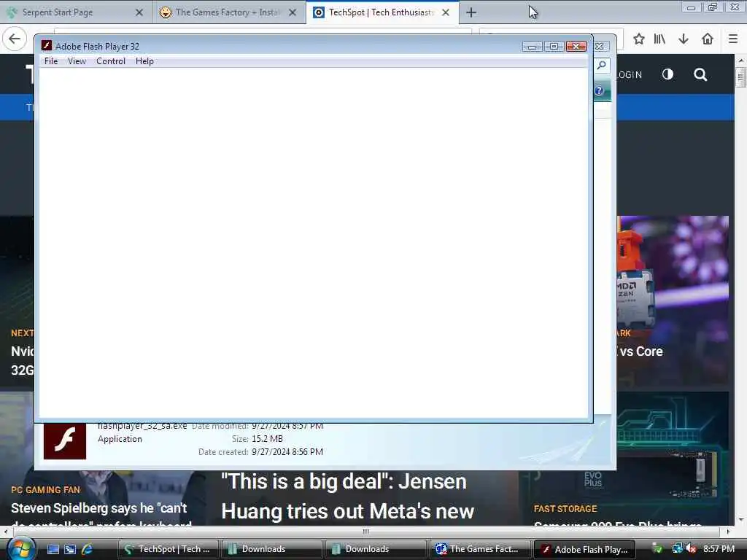Click the Show Desktop quick launch icon
This screenshot has width=747, height=560.
[53, 549]
